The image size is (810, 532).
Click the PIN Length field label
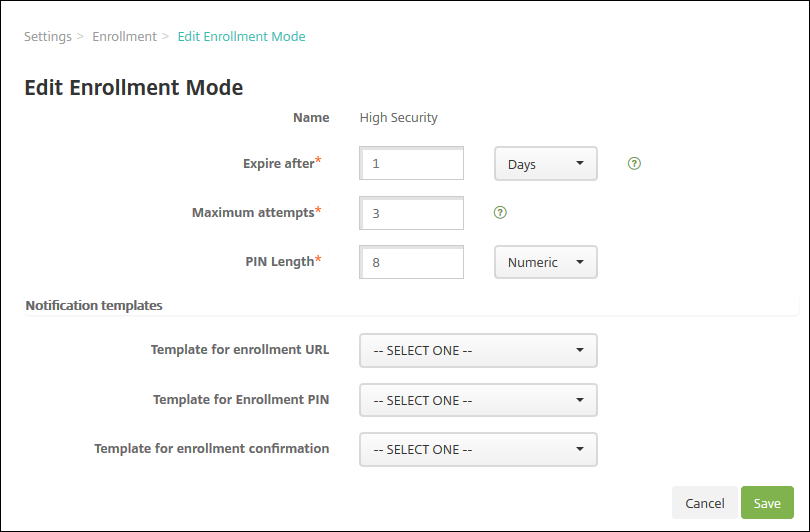pyautogui.click(x=279, y=261)
